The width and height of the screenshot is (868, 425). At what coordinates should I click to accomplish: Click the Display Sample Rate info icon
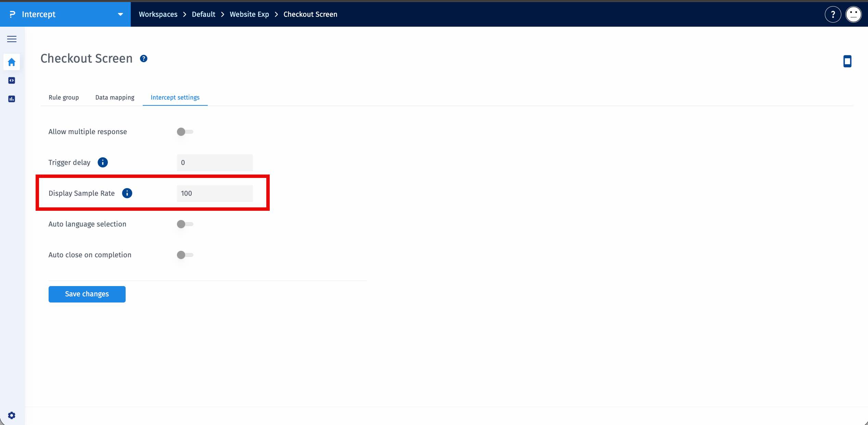[127, 193]
